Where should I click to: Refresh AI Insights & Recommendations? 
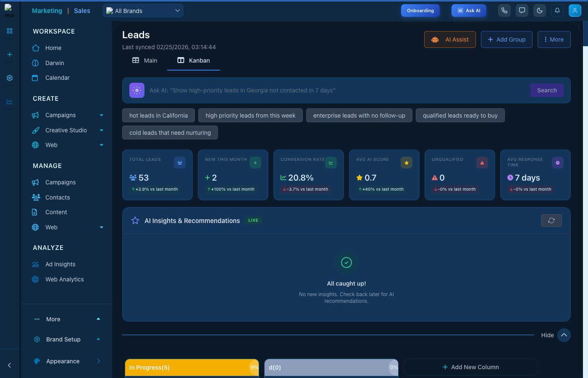pos(551,220)
